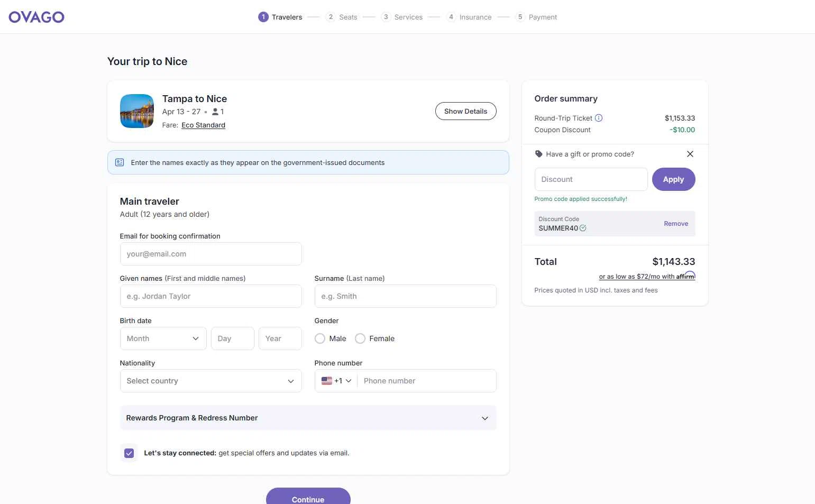Focus the booking confirmation email field
Screen dimensions: 815x504
[x=210, y=254]
